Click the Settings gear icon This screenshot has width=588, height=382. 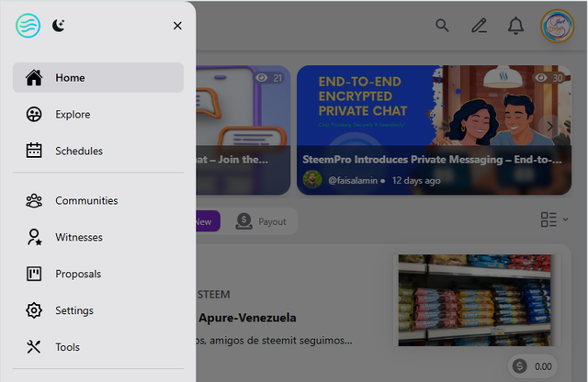click(34, 310)
